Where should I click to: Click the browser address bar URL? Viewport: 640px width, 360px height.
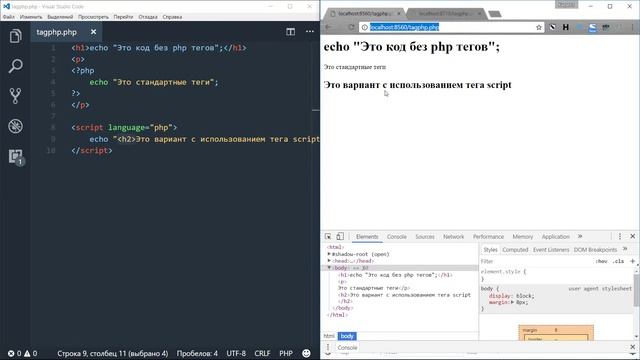pyautogui.click(x=404, y=27)
